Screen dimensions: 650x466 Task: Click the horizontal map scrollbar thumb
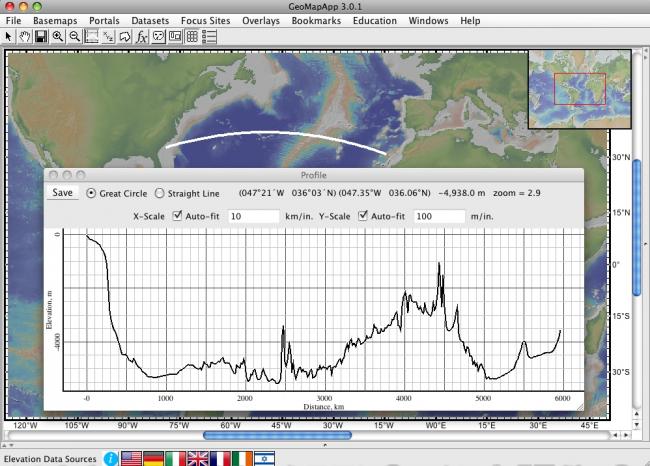pyautogui.click(x=277, y=435)
